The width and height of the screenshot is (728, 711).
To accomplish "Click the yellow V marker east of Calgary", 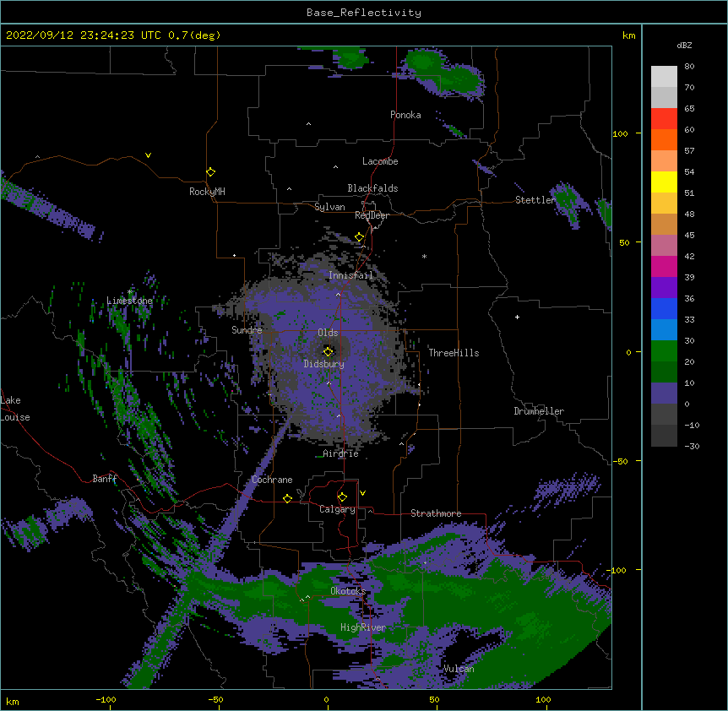I will [362, 493].
